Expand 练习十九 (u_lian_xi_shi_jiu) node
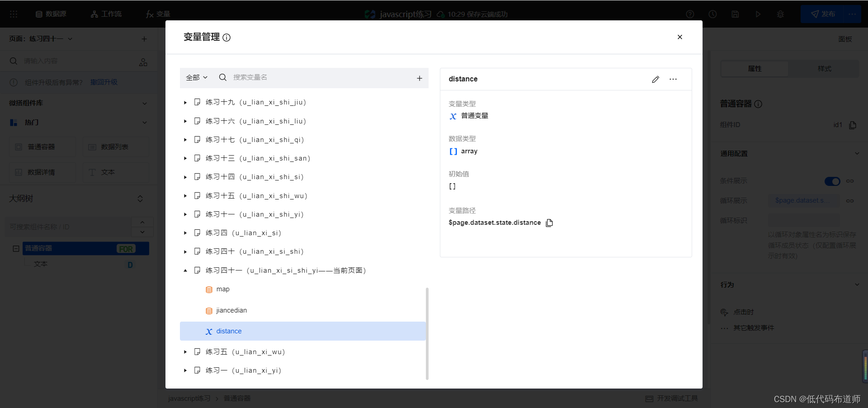This screenshot has width=868, height=408. (185, 103)
